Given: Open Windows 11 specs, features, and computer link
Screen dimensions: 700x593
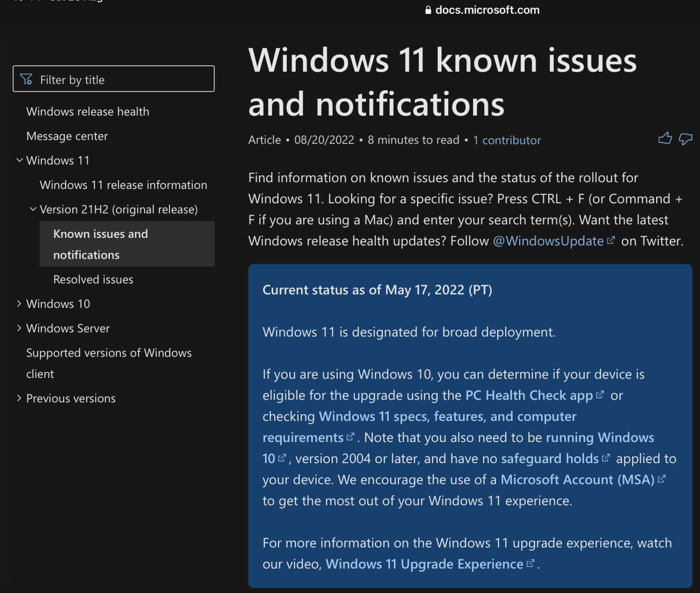Looking at the screenshot, I should (447, 416).
